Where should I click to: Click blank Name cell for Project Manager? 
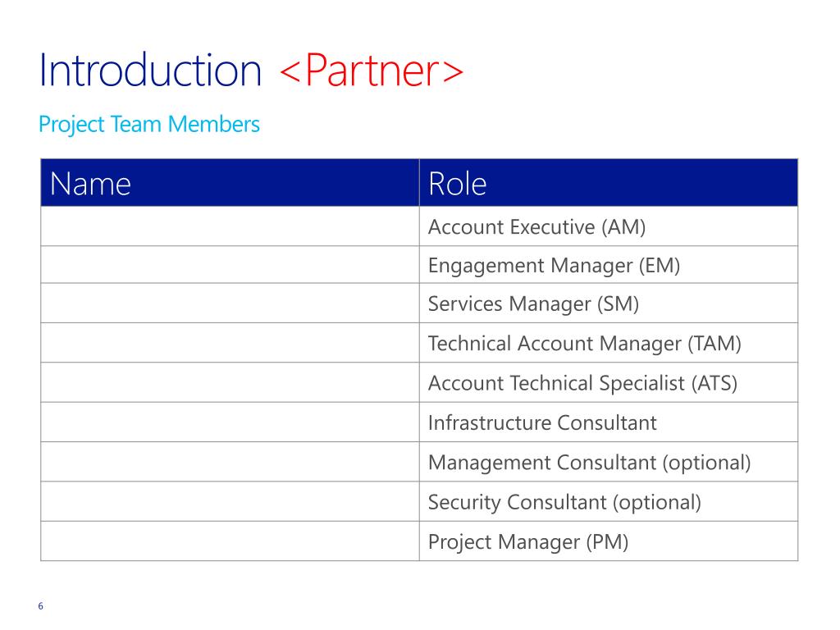pos(230,541)
